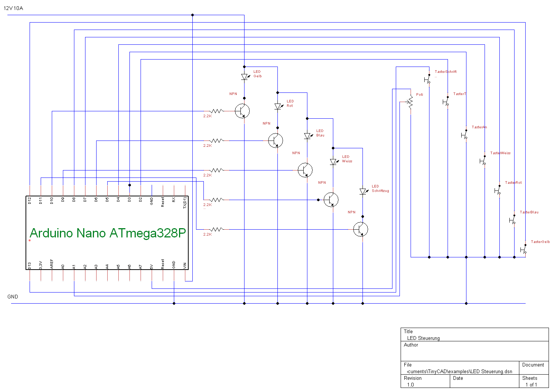Click the Arduino Nano ATmega328P label
The image size is (553, 392).
coord(108,233)
